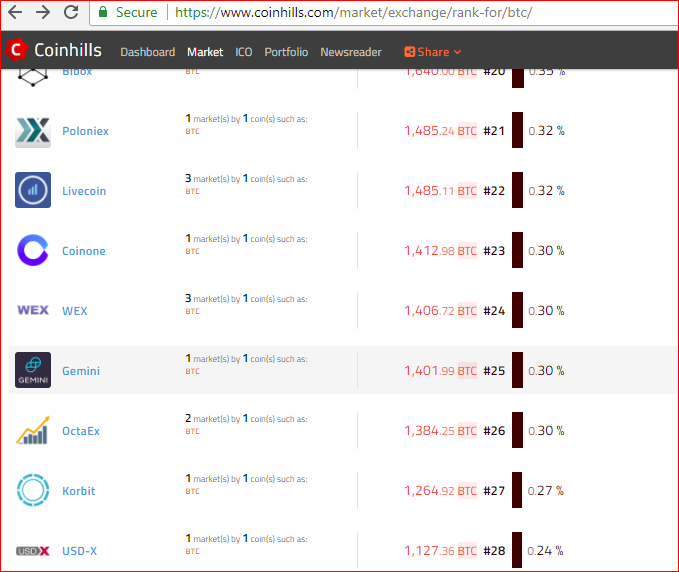Click WEX volume 1,406.72 BTC
Image resolution: width=679 pixels, height=572 pixels.
pyautogui.click(x=440, y=310)
